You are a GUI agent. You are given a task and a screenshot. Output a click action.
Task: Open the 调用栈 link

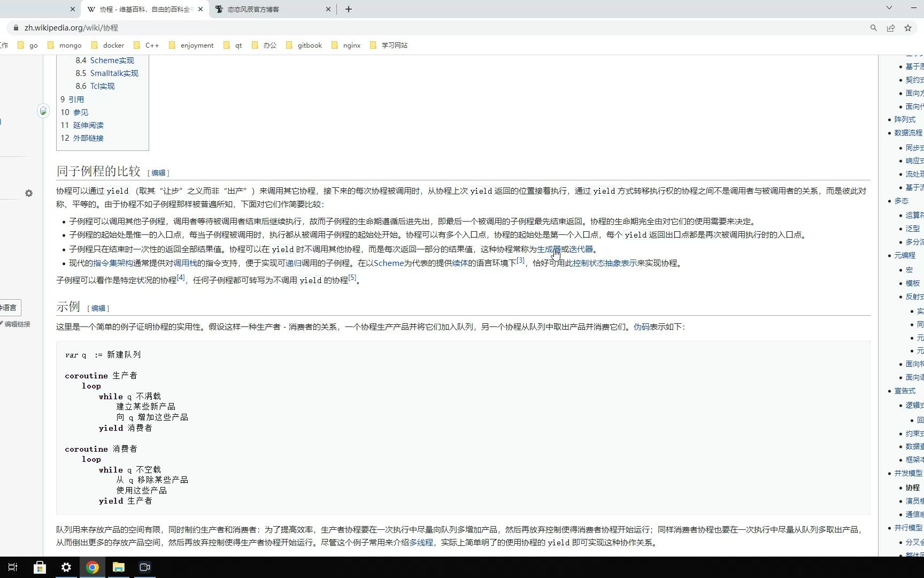tap(185, 263)
